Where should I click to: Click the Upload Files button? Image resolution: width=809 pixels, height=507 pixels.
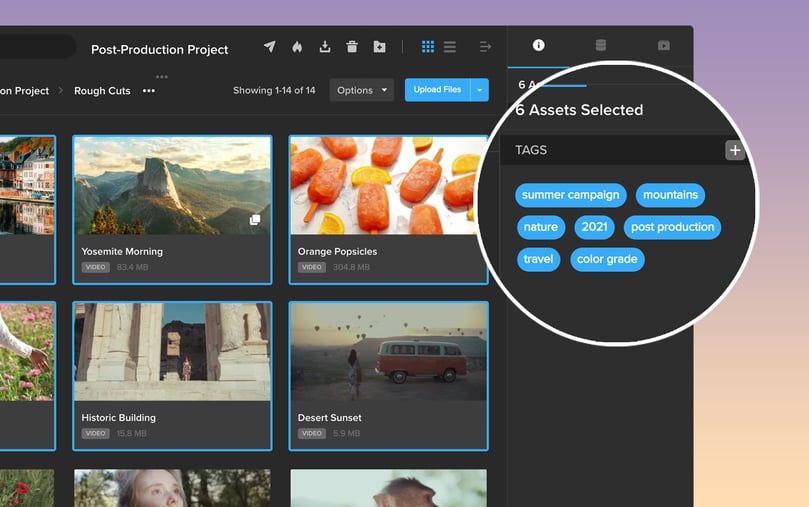point(437,90)
